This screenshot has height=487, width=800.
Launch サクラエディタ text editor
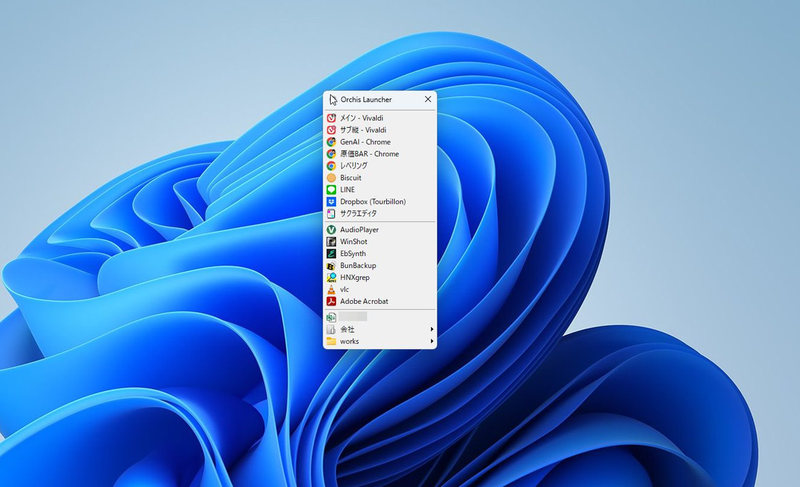[358, 213]
